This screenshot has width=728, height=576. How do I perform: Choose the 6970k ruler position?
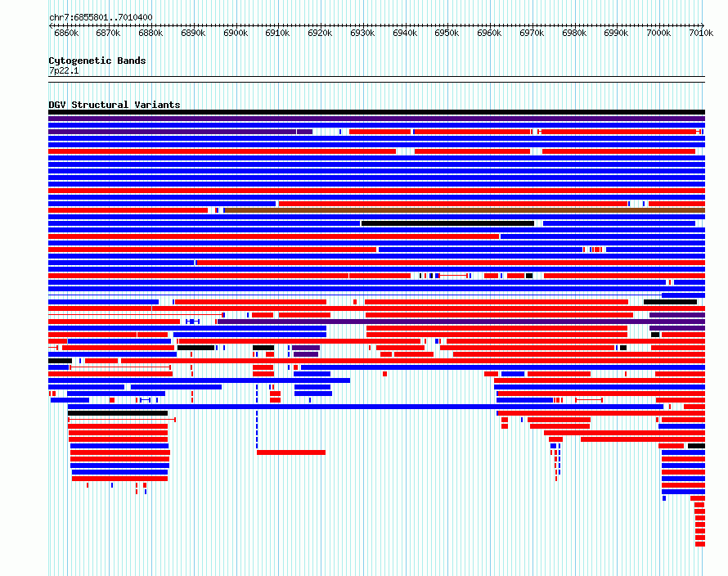pyautogui.click(x=532, y=33)
